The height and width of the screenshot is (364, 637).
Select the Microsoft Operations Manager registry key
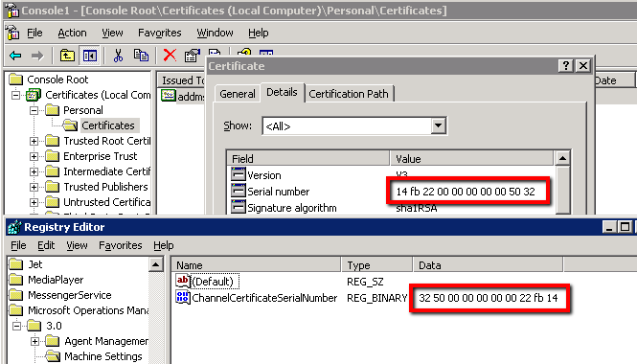(88, 310)
